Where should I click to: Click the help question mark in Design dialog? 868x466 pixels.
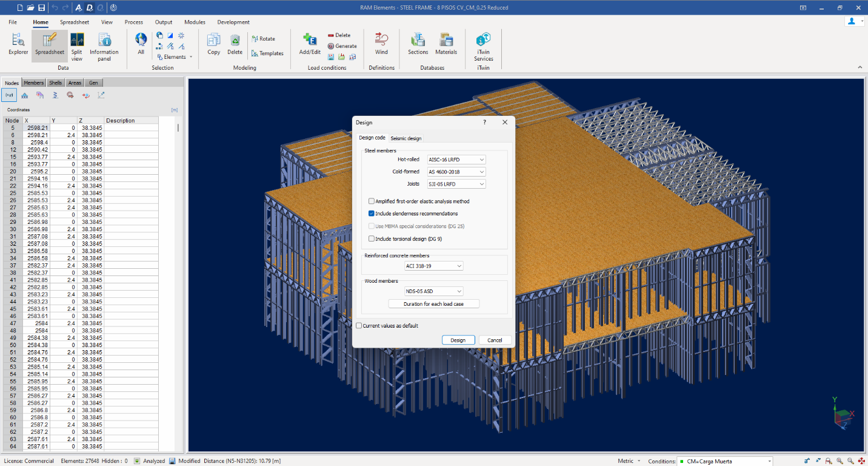coord(484,122)
